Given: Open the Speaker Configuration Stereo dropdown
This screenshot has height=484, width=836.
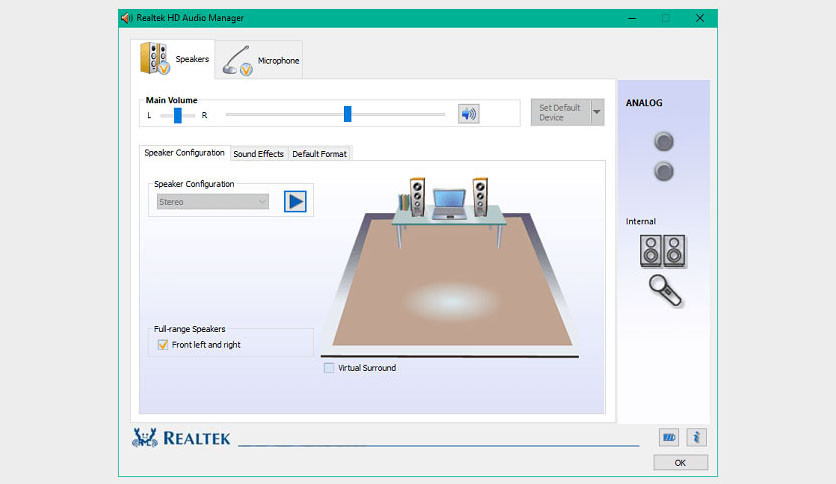Looking at the screenshot, I should pyautogui.click(x=213, y=202).
